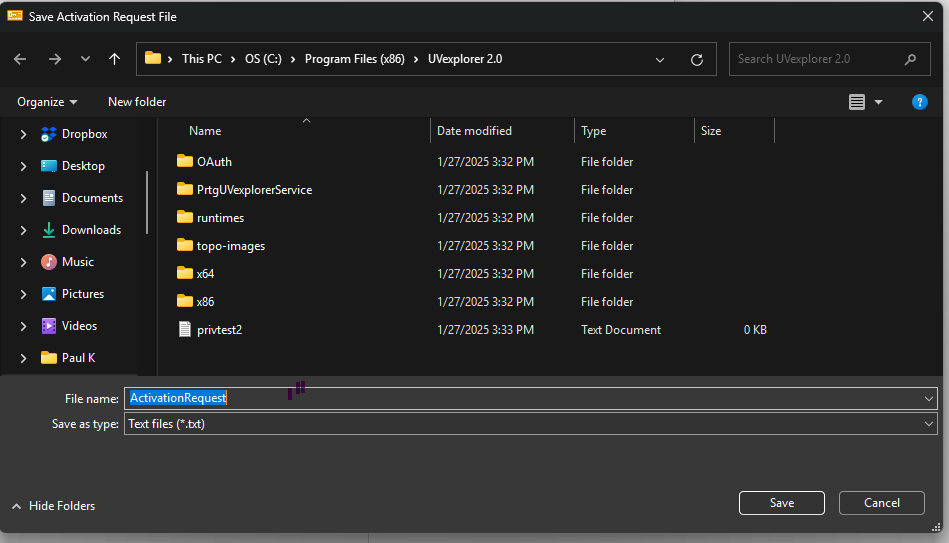
Task: Sort by Size column header
Action: [x=711, y=131]
